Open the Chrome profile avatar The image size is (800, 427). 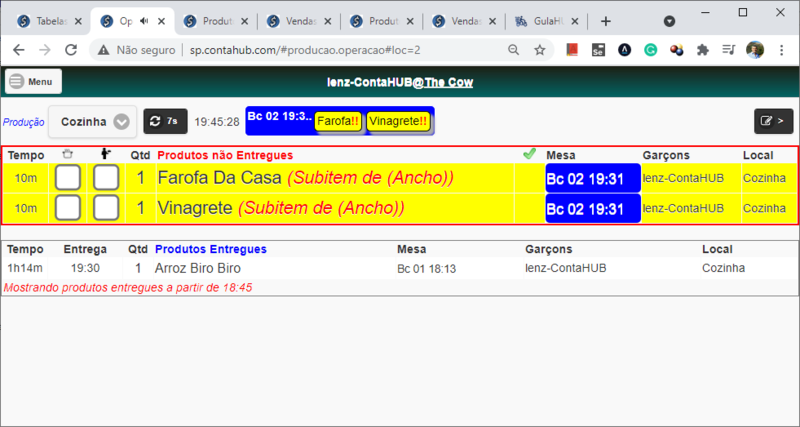(755, 50)
